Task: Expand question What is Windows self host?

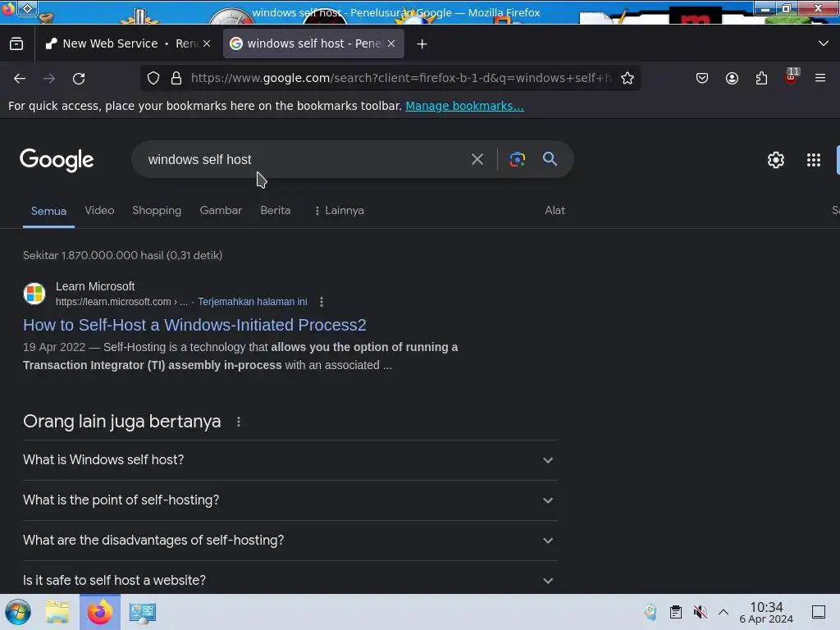Action: point(290,460)
